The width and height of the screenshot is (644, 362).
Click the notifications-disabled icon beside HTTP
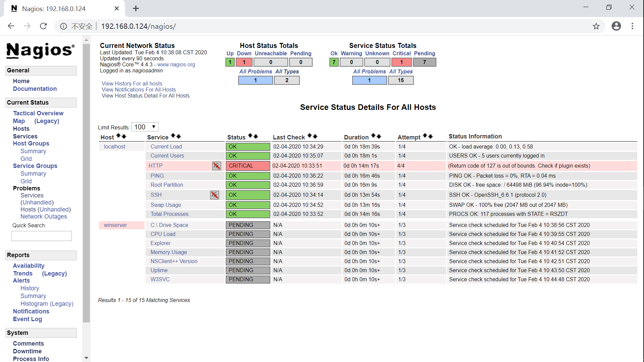point(217,166)
